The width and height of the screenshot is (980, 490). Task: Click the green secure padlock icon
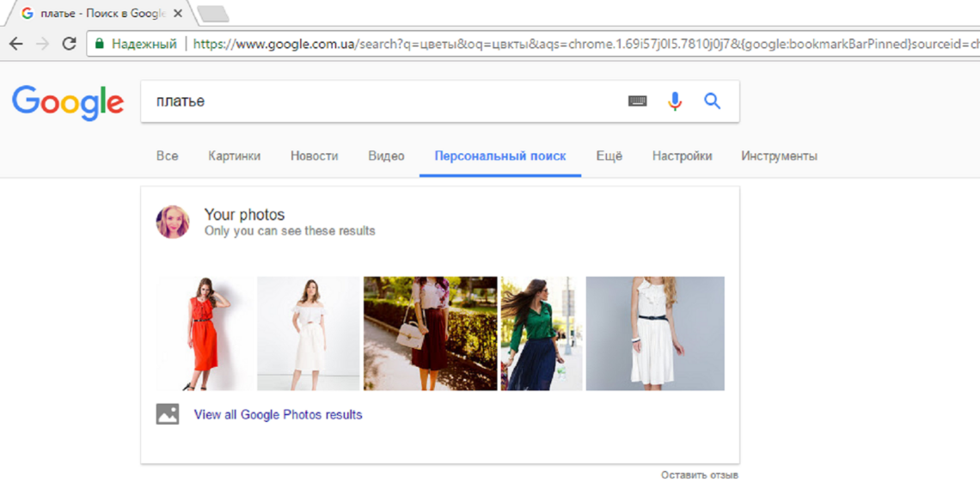click(100, 44)
